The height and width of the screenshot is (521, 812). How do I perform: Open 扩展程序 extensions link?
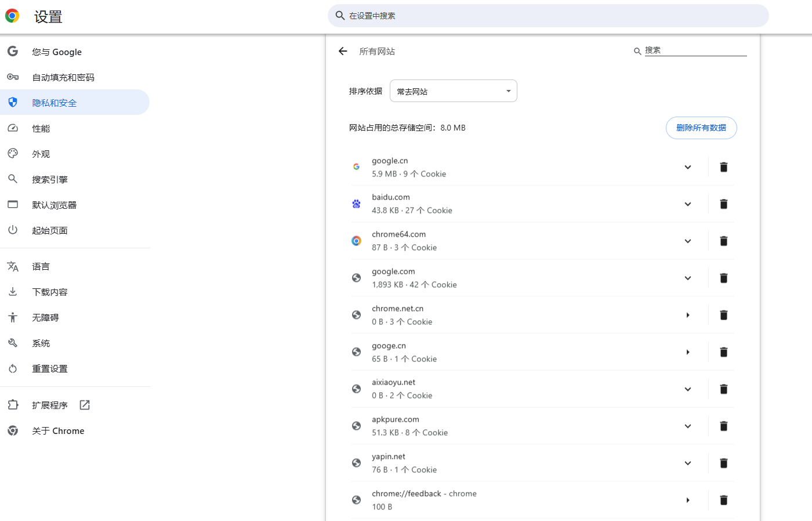pyautogui.click(x=75, y=405)
